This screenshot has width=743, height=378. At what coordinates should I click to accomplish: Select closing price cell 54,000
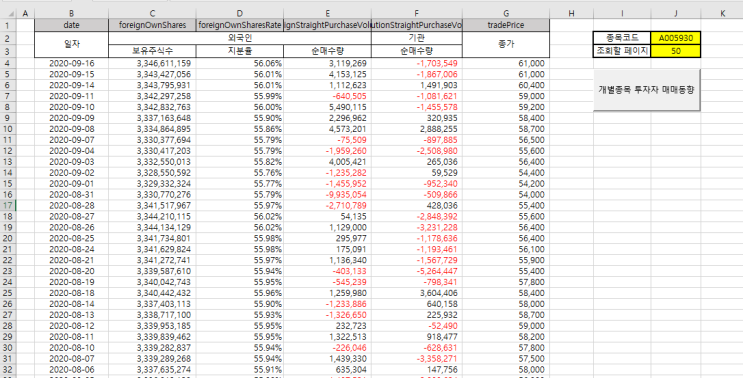point(506,194)
